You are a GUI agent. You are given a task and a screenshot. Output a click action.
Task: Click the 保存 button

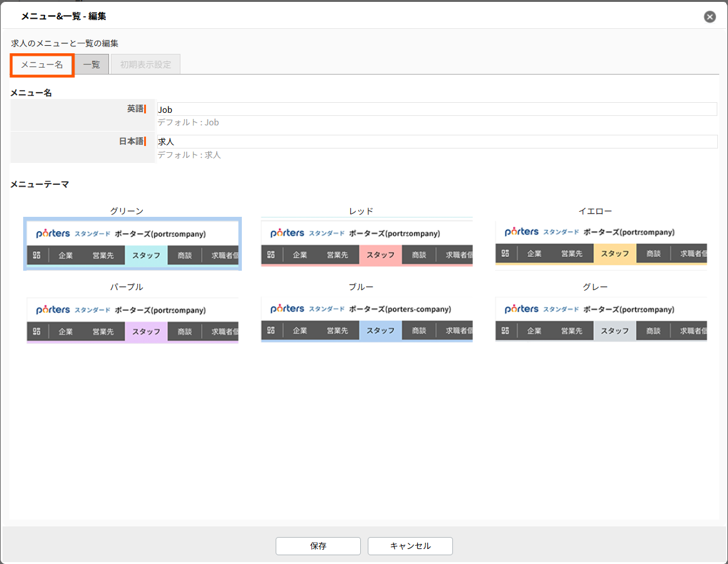(318, 546)
